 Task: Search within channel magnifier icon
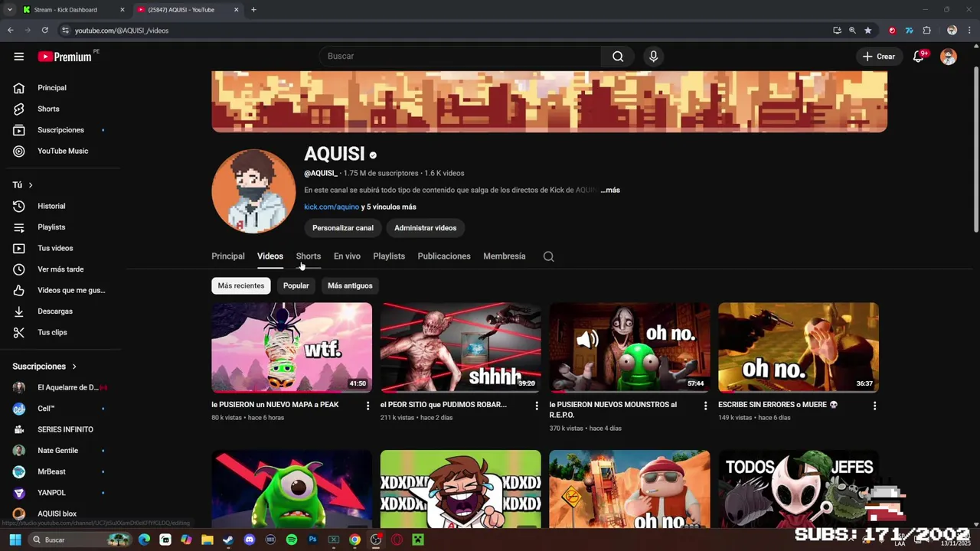pyautogui.click(x=548, y=256)
